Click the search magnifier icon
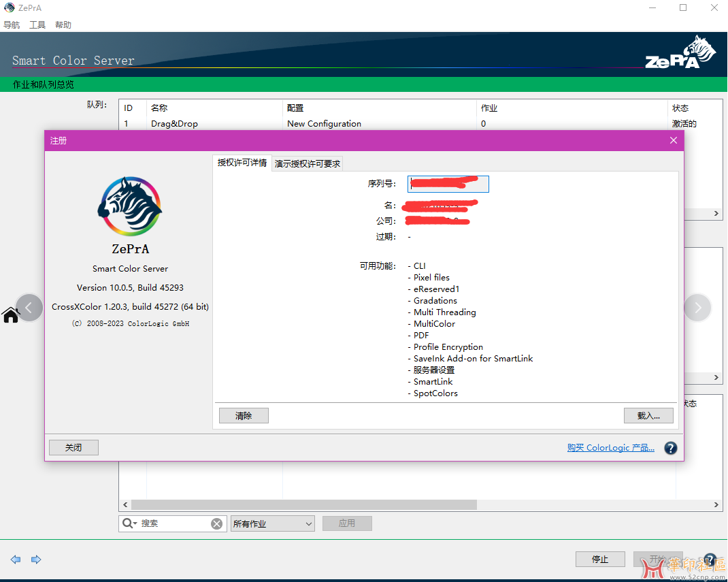Screen dimensions: 728x582 (127, 523)
